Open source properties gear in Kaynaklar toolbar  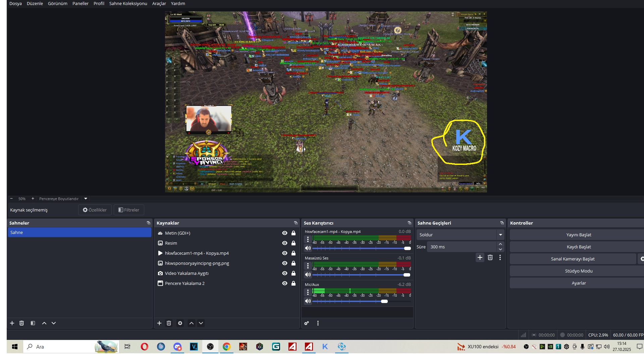pos(180,323)
